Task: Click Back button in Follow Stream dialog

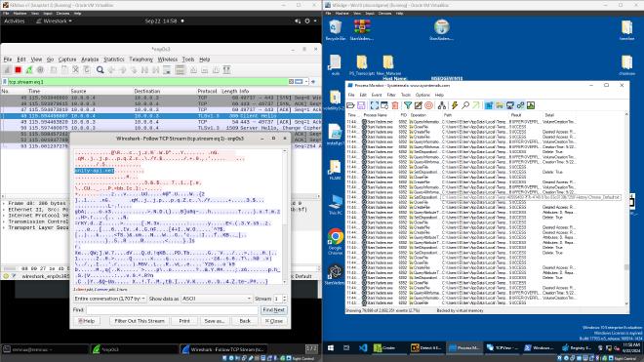Action: (x=245, y=321)
